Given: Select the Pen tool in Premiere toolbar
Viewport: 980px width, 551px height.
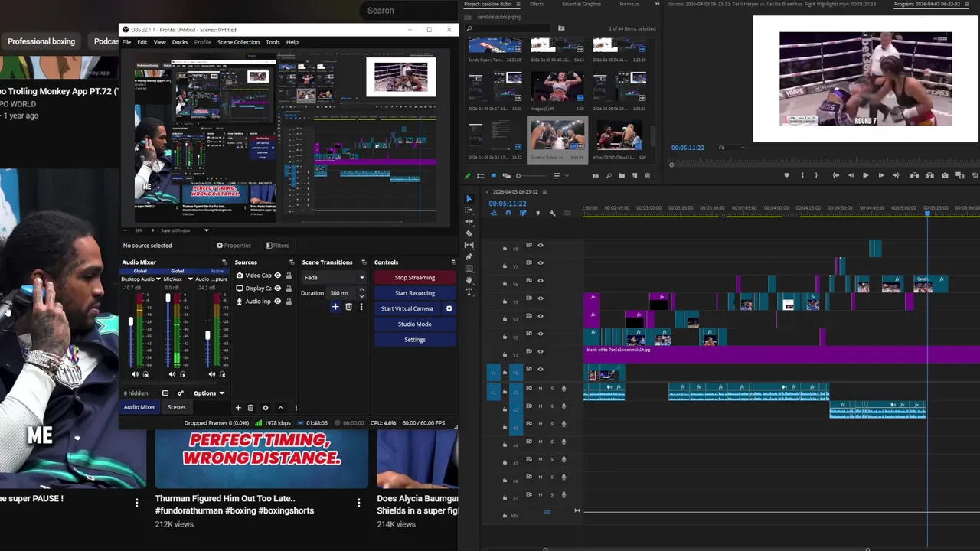Looking at the screenshot, I should pyautogui.click(x=469, y=256).
